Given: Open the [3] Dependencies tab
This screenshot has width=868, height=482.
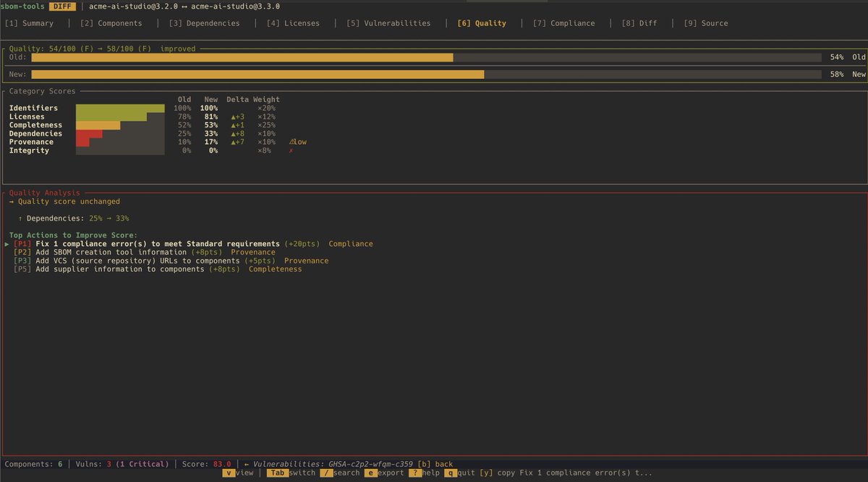Looking at the screenshot, I should coord(204,23).
